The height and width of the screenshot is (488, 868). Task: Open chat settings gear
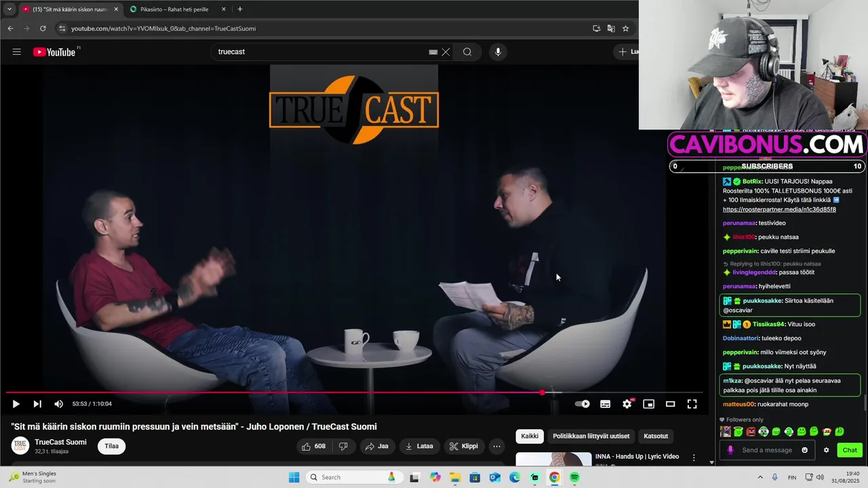pos(826,450)
